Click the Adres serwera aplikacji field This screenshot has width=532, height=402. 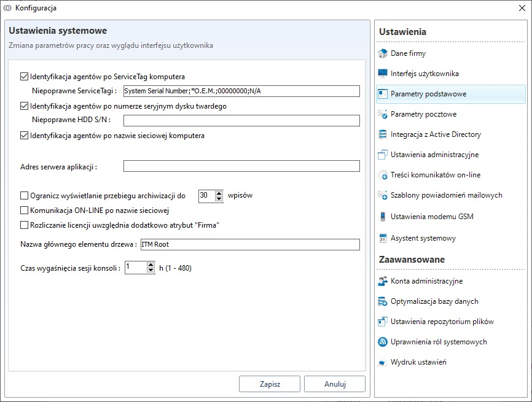(241, 166)
